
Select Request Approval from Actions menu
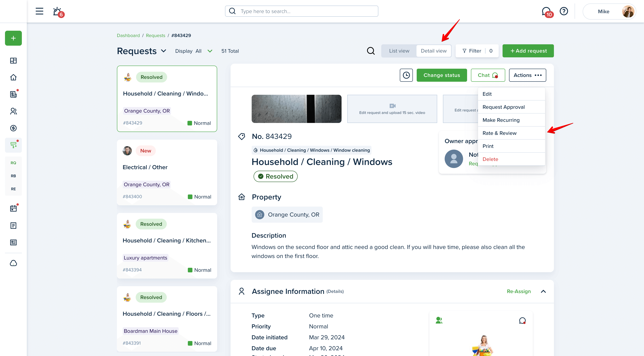(x=512, y=107)
